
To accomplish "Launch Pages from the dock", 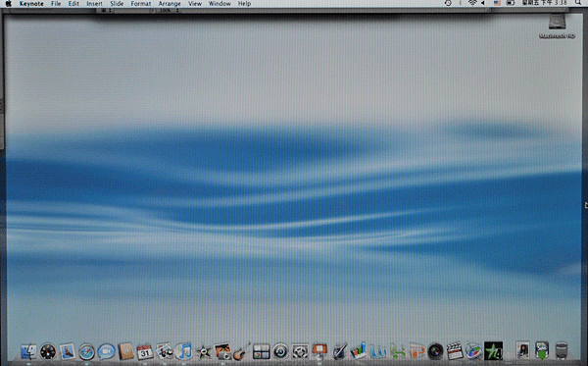I will point(339,351).
